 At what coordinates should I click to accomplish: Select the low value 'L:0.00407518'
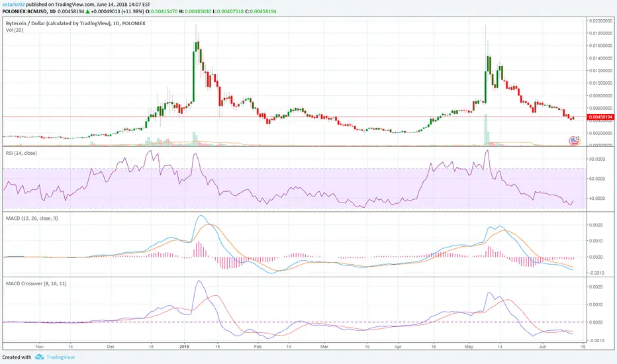(x=228, y=11)
